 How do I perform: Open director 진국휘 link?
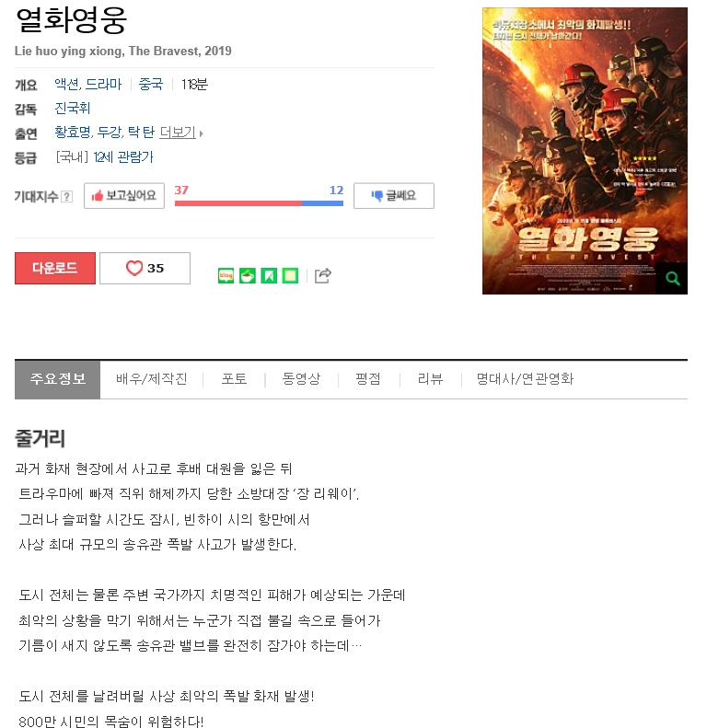73,109
